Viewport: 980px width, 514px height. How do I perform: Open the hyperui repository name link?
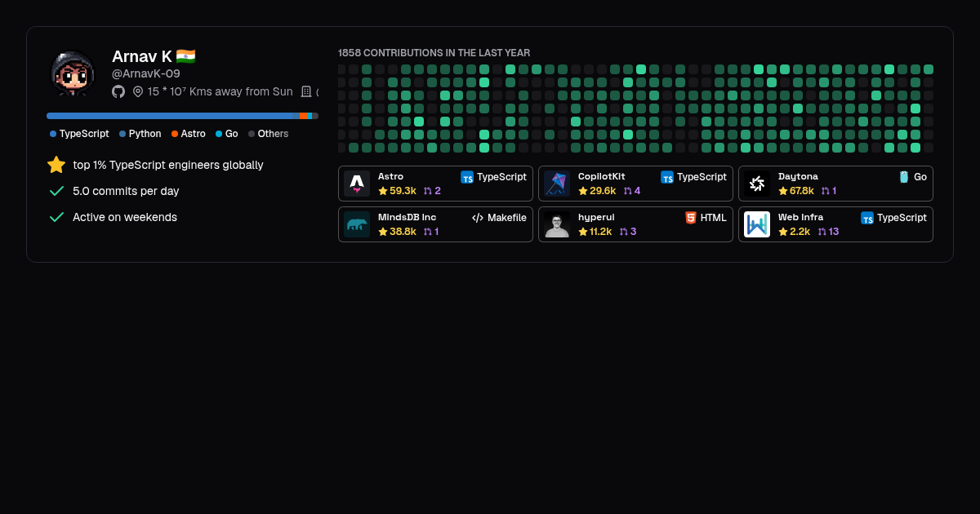point(596,218)
